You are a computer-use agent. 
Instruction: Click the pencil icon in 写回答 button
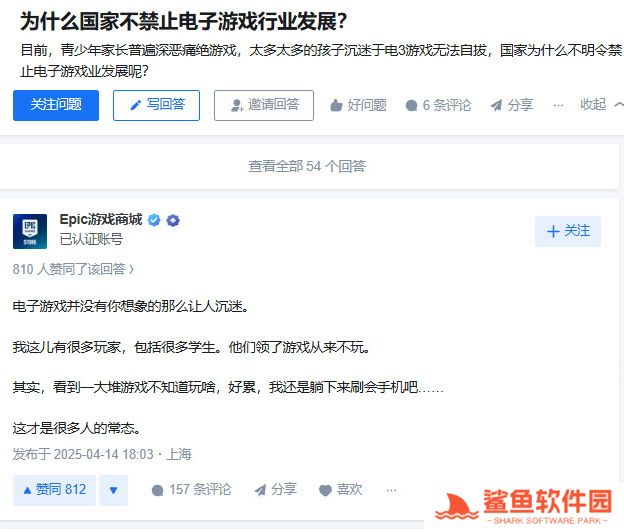[136, 105]
